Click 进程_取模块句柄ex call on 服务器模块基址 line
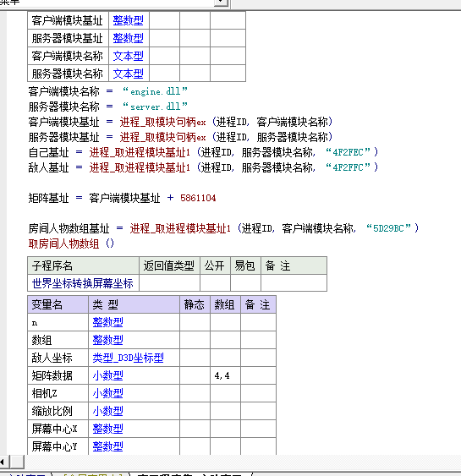 point(162,137)
